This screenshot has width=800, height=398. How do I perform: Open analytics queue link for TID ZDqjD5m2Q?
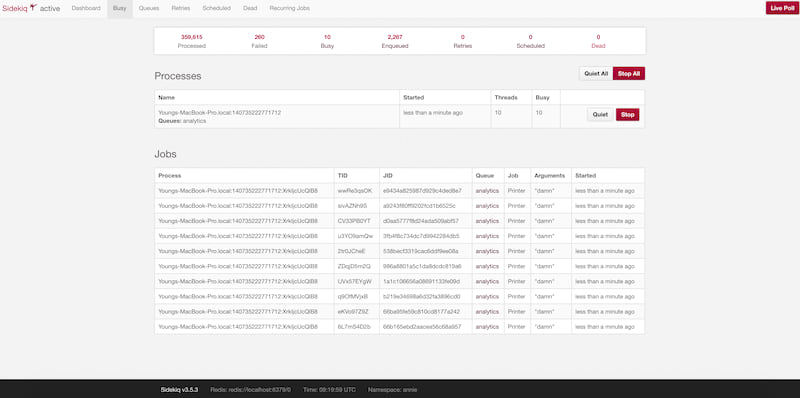487,266
